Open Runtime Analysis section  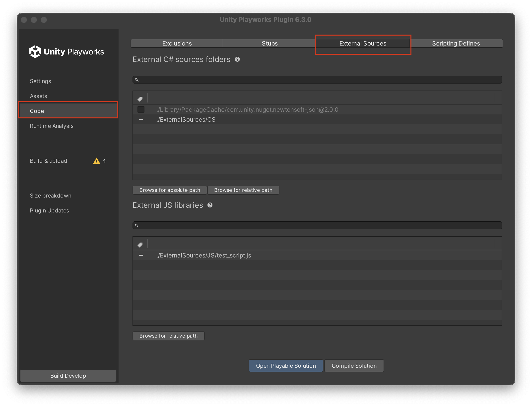[52, 126]
